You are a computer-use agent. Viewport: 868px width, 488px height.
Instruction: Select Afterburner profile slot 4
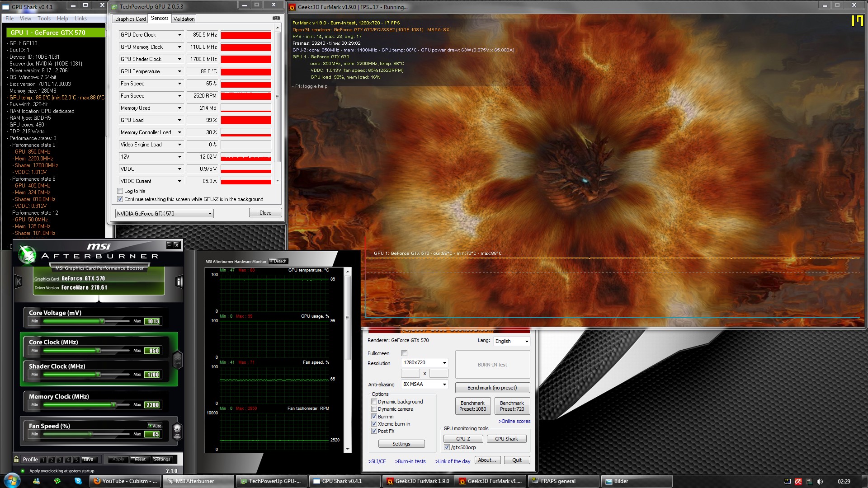(68, 460)
